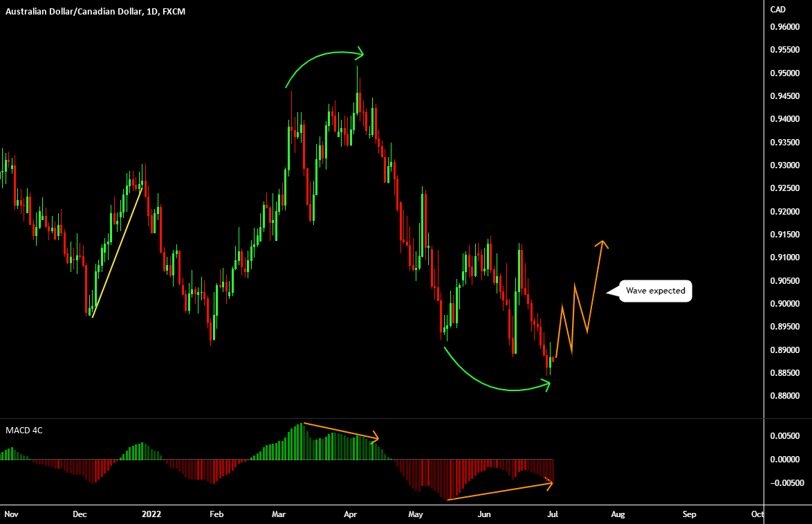Click the 0.88000 price axis label

point(785,396)
